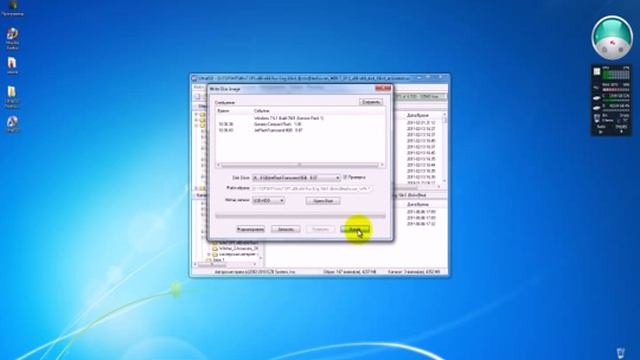Viewport: 640px width, 360px height.
Task: Open the Recycle Bin on desktop
Action: [620, 353]
